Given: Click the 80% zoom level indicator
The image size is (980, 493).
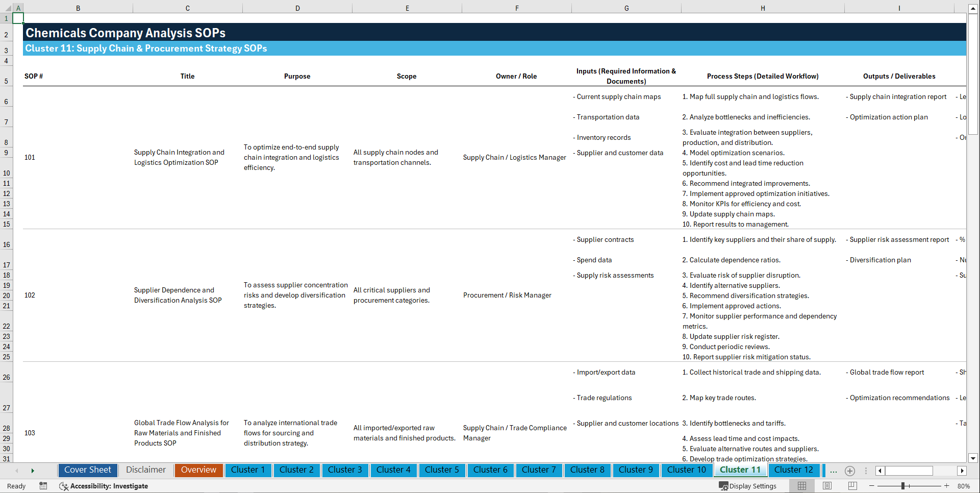Looking at the screenshot, I should click(x=964, y=486).
